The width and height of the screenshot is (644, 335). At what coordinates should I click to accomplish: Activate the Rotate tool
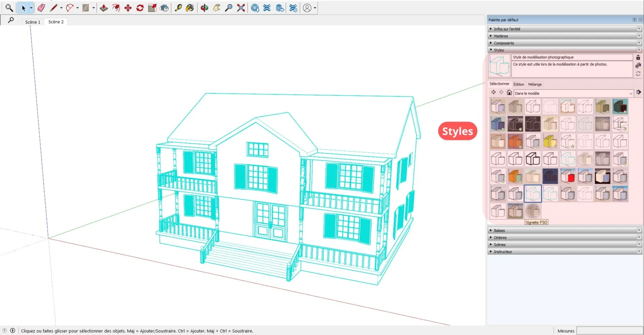pos(140,8)
